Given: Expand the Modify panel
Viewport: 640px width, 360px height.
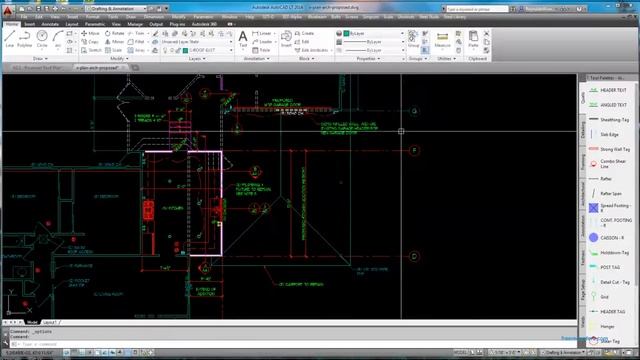Looking at the screenshot, I should [x=120, y=59].
